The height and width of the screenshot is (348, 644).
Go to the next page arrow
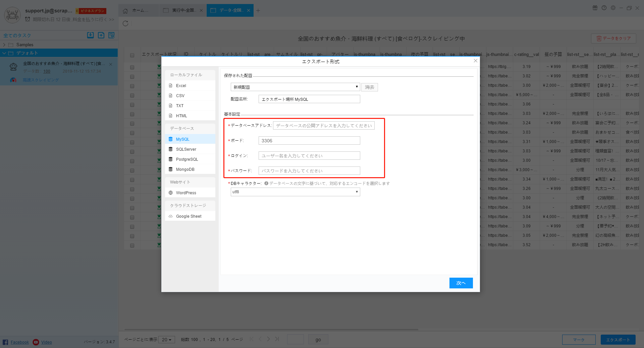[268, 339]
